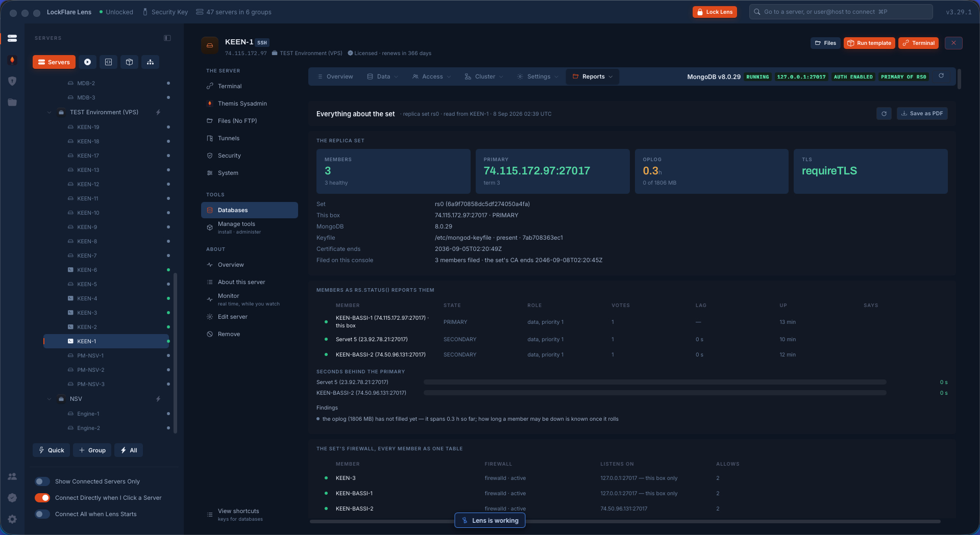This screenshot has height=535, width=980.
Task: Click the cube icon in servers toolbar
Action: tap(129, 62)
